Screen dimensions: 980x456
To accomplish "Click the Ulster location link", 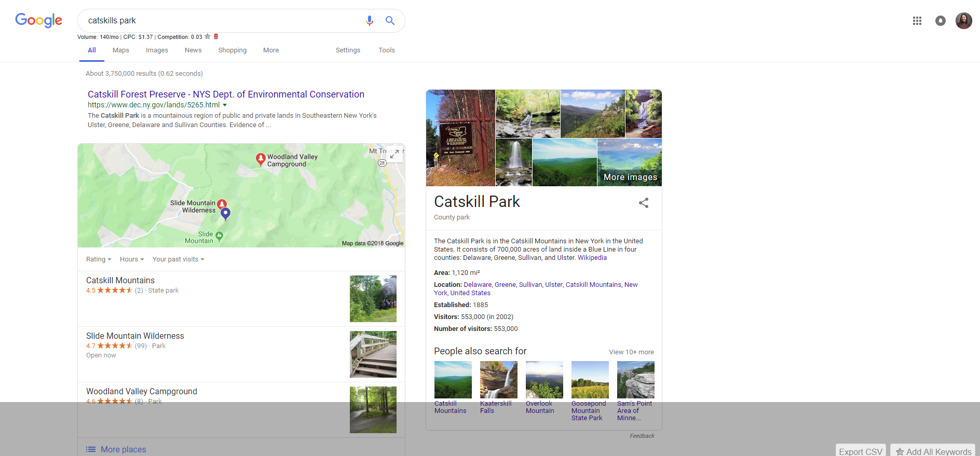I will pyautogui.click(x=554, y=285).
